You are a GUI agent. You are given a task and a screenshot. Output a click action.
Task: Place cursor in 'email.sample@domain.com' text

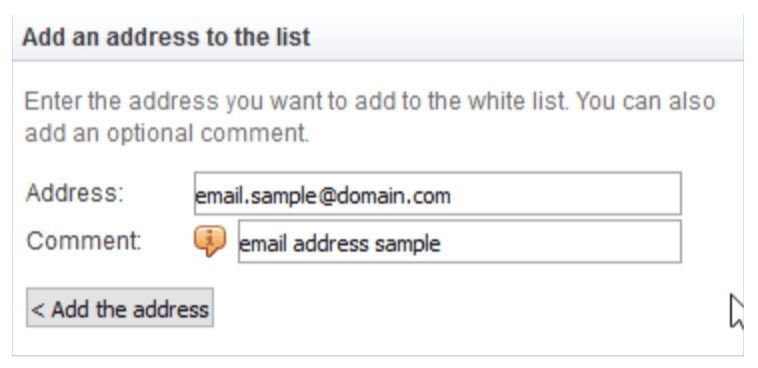[322, 196]
